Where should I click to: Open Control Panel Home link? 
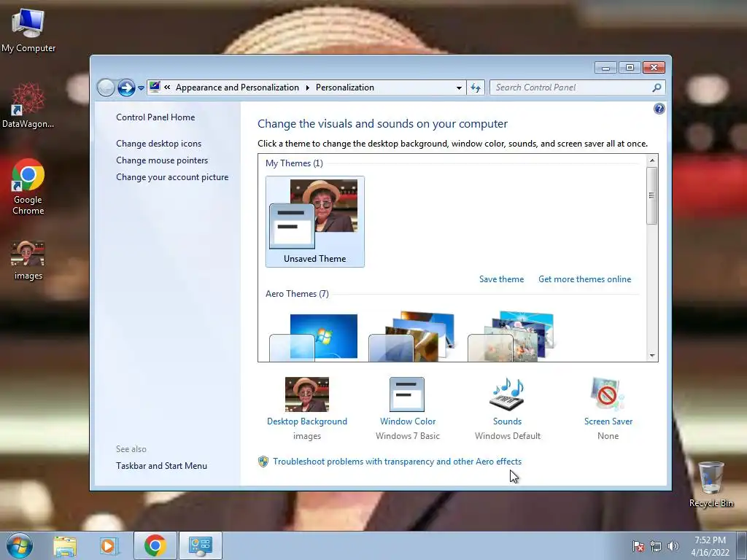point(155,117)
